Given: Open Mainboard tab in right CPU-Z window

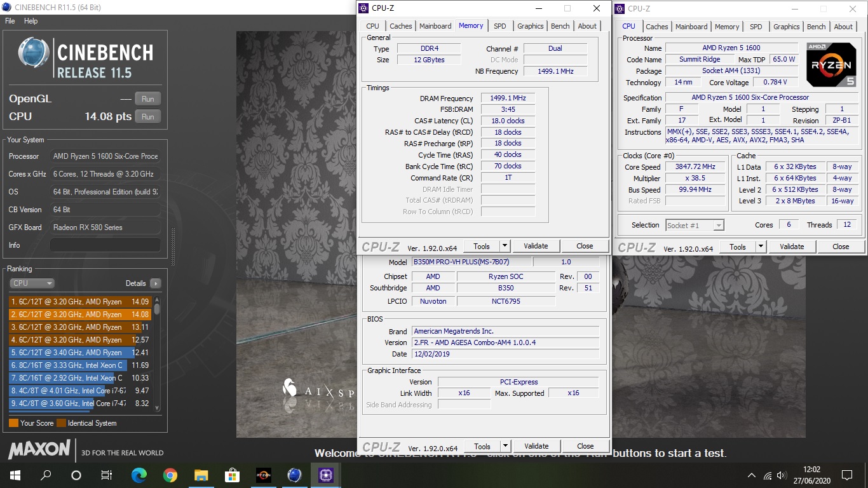Looking at the screenshot, I should click(x=691, y=27).
